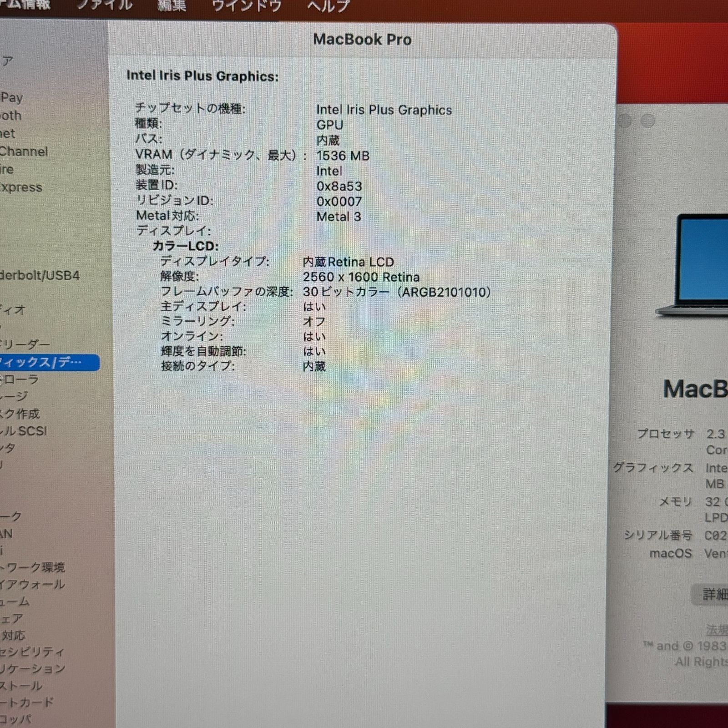Open the ヘルプ menu
Image resolution: width=728 pixels, height=728 pixels.
(x=328, y=6)
